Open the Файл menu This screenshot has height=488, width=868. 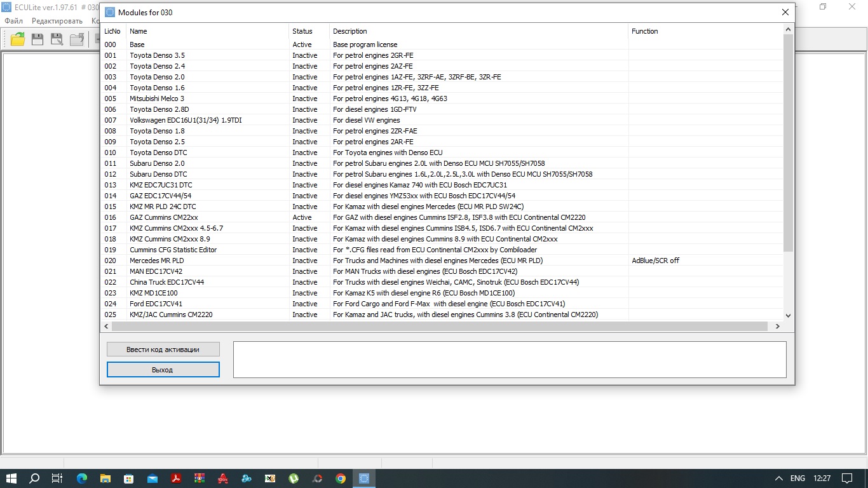(13, 21)
